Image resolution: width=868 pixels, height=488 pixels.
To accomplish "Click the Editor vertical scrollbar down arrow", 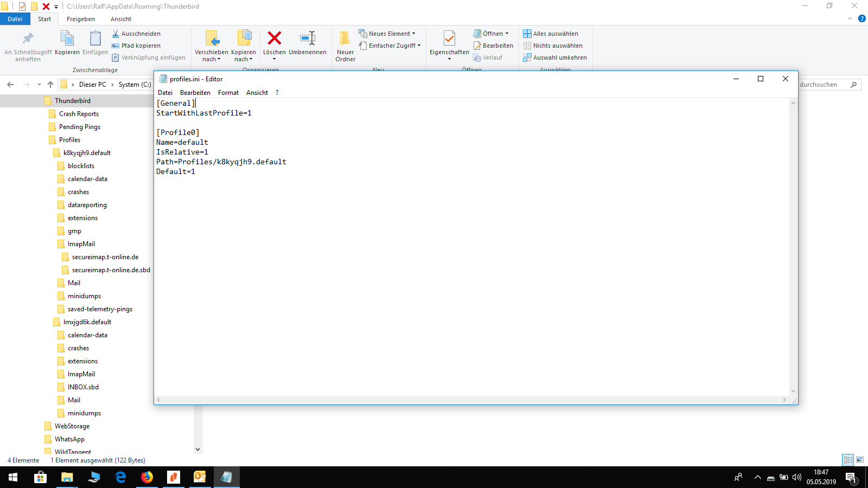I will click(x=793, y=391).
